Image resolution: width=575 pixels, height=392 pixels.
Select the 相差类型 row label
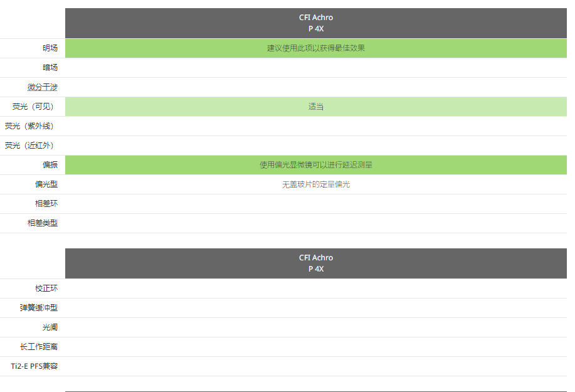pyautogui.click(x=43, y=223)
